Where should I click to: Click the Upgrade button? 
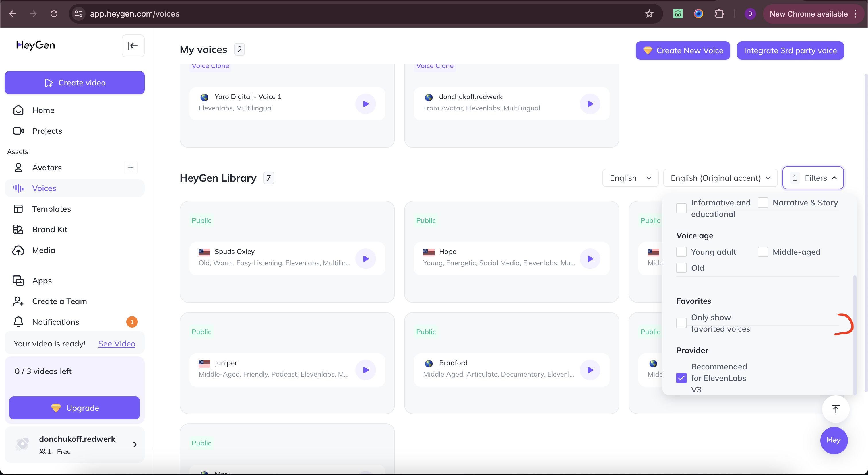pos(74,408)
